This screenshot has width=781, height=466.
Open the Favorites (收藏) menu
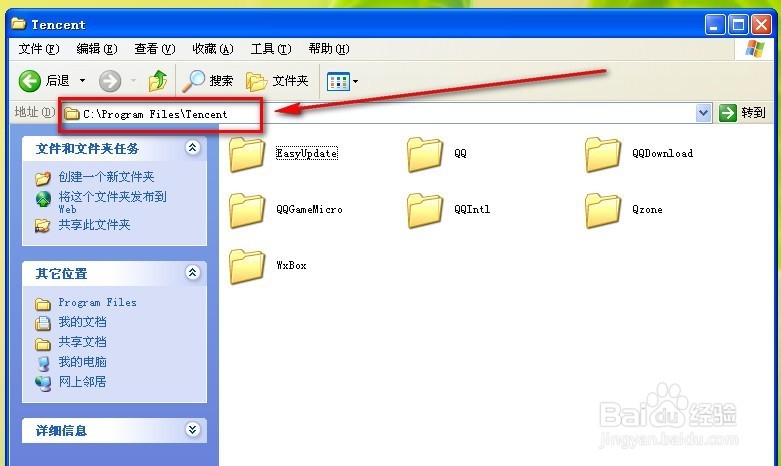click(x=213, y=49)
